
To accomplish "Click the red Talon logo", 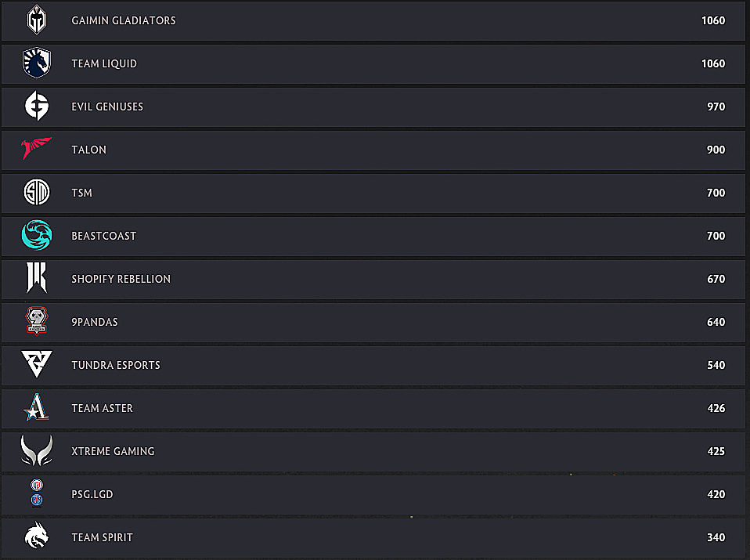I will coord(37,149).
